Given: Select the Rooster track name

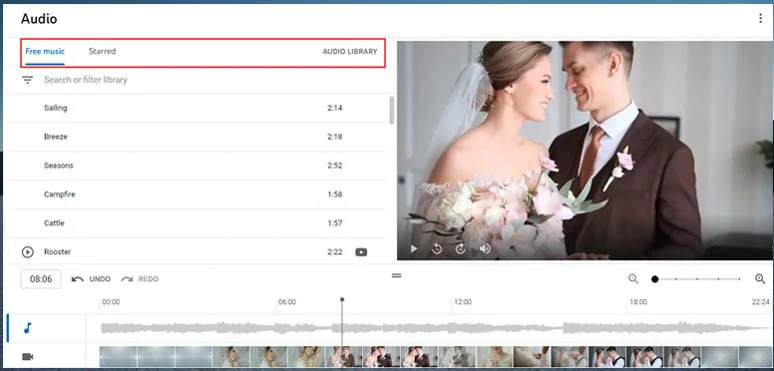Looking at the screenshot, I should point(57,252).
